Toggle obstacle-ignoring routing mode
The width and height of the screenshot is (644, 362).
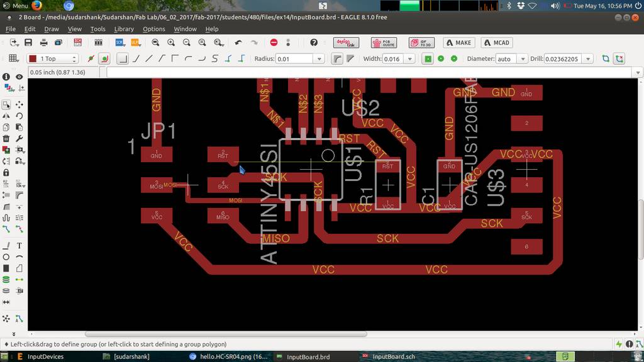(x=91, y=58)
